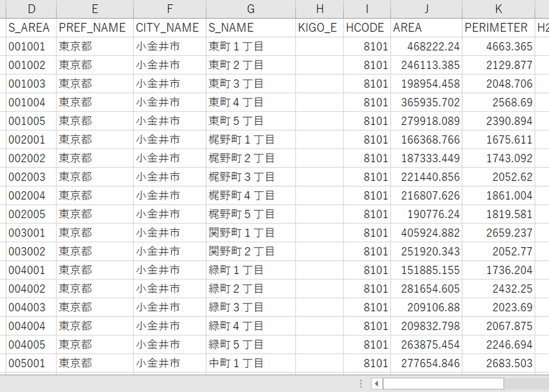Image resolution: width=549 pixels, height=392 pixels.
Task: Select cell with value 005001
Action: (31, 363)
